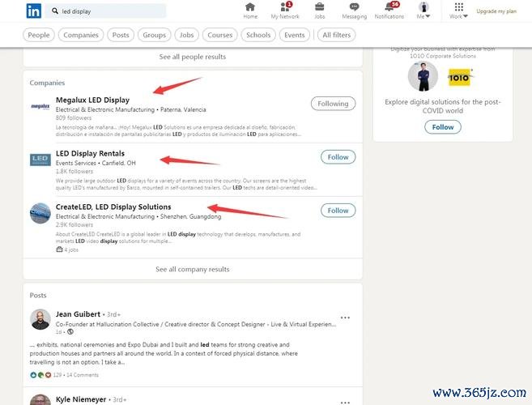Select the People filter
This screenshot has width=532, height=405.
(x=39, y=35)
